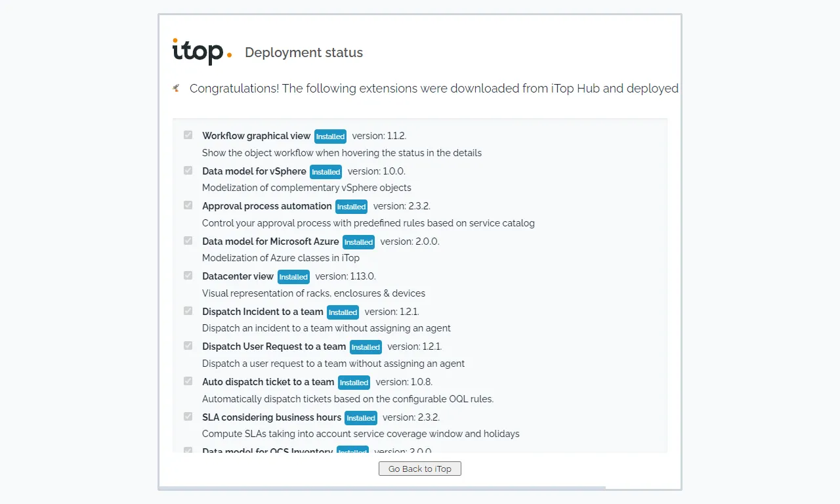Click 'version: 1.2.1.' for Dispatch User Request

415,346
